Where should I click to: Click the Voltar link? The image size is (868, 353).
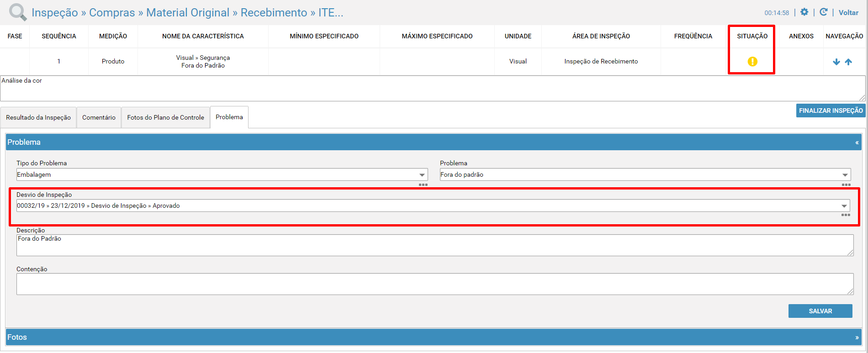point(848,13)
